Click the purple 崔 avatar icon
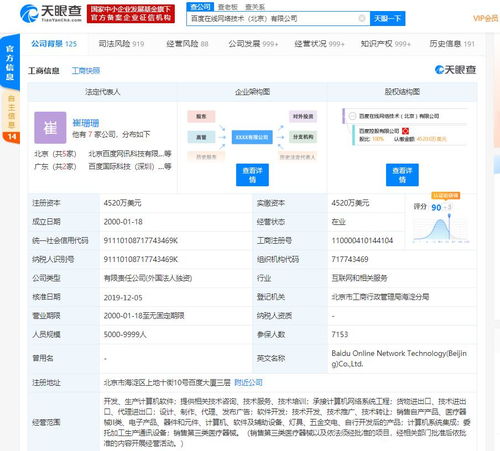Image resolution: width=500 pixels, height=451 pixels. click(x=50, y=128)
